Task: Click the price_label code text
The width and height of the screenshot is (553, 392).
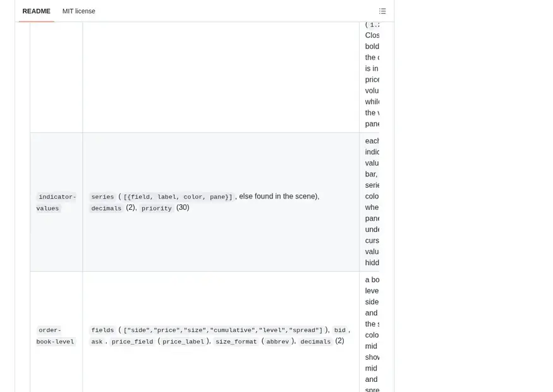Action: point(183,341)
